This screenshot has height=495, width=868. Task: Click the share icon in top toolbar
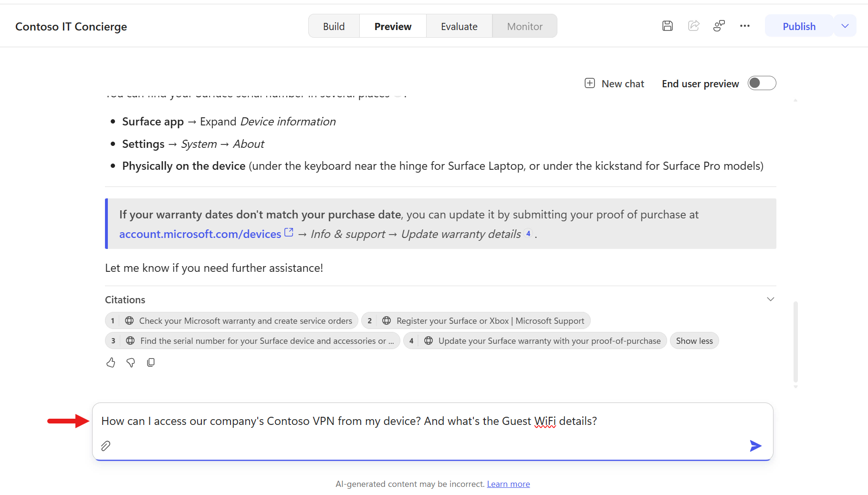click(693, 26)
